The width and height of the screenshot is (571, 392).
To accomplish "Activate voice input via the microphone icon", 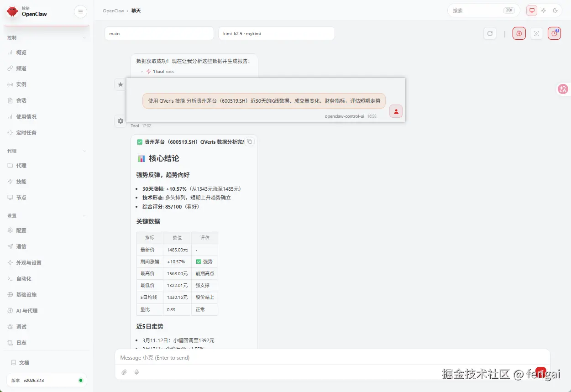I will tap(136, 372).
